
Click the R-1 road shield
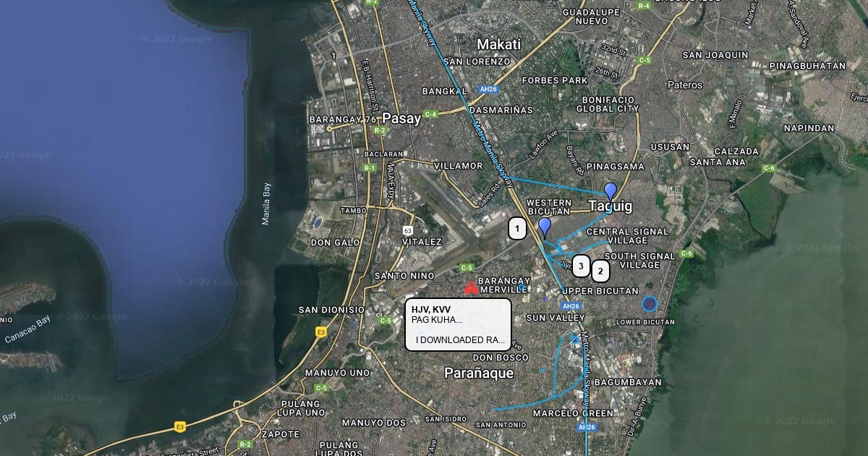click(370, 167)
